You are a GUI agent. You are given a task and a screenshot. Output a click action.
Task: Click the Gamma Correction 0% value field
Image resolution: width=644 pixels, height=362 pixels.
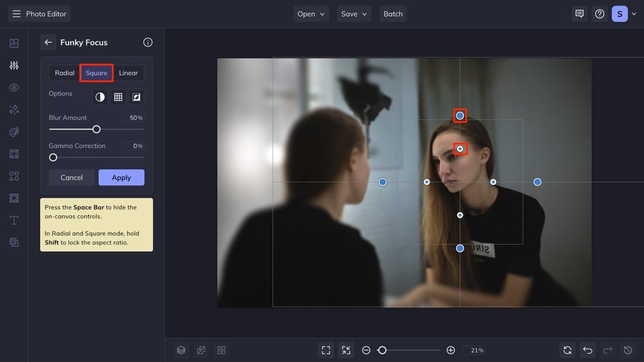tap(132, 146)
